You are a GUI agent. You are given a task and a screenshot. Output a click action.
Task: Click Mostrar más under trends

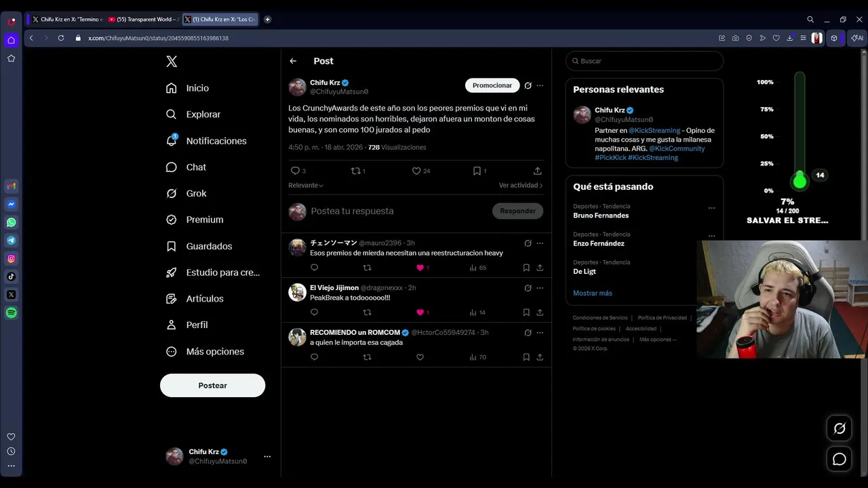point(593,293)
